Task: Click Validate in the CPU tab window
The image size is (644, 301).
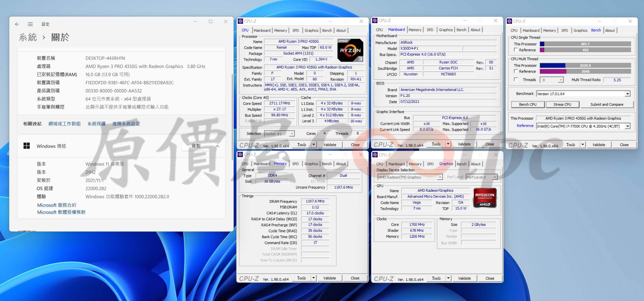Action: (330, 145)
